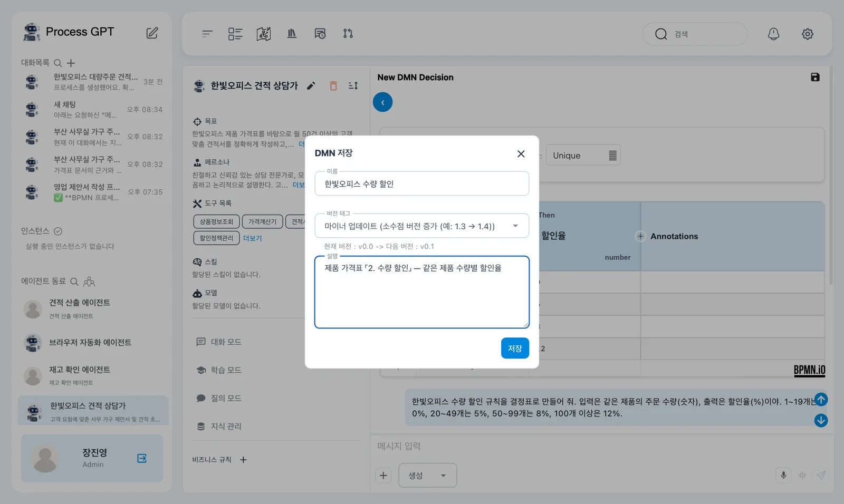
Task: Add a new conversation with plus icon
Action: (x=71, y=63)
